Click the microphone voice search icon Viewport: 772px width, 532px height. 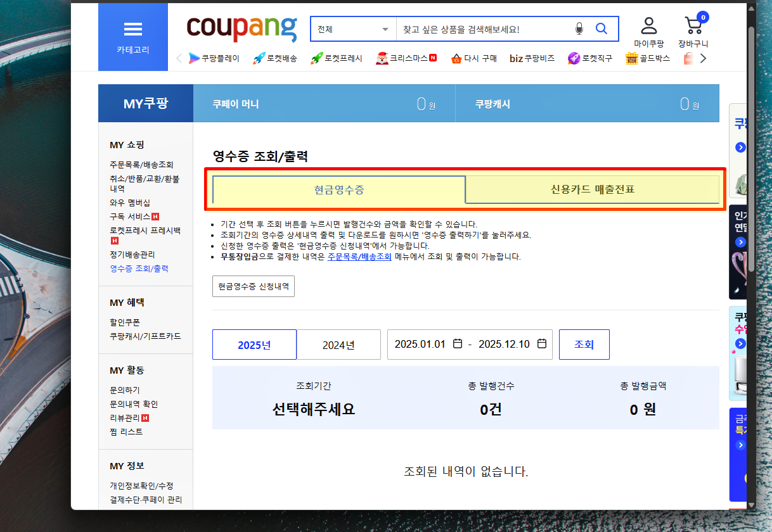[579, 29]
